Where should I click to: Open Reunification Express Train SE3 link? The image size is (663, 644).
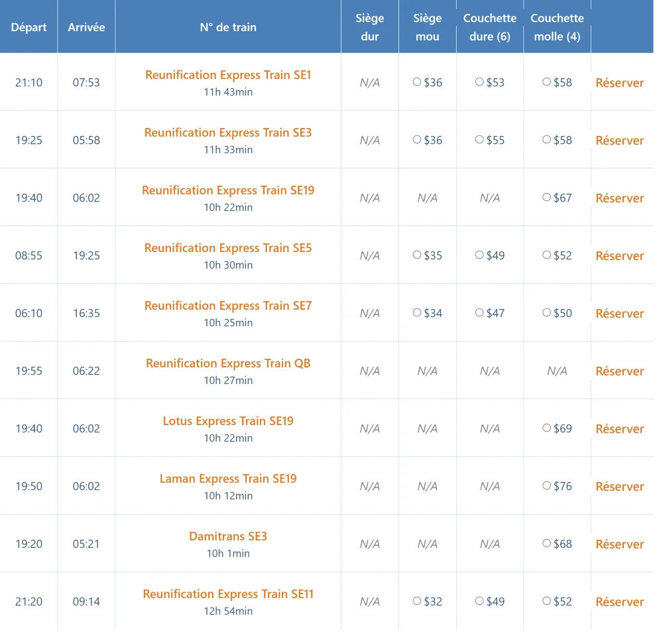(228, 133)
